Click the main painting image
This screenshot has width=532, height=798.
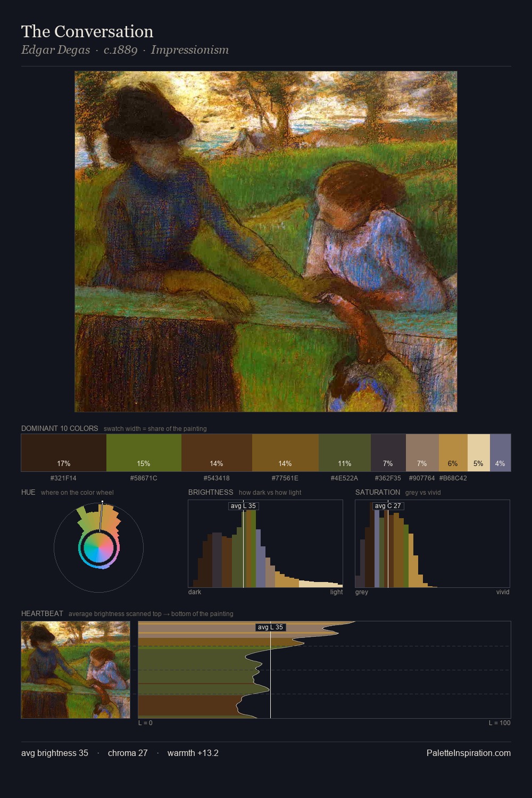point(266,242)
